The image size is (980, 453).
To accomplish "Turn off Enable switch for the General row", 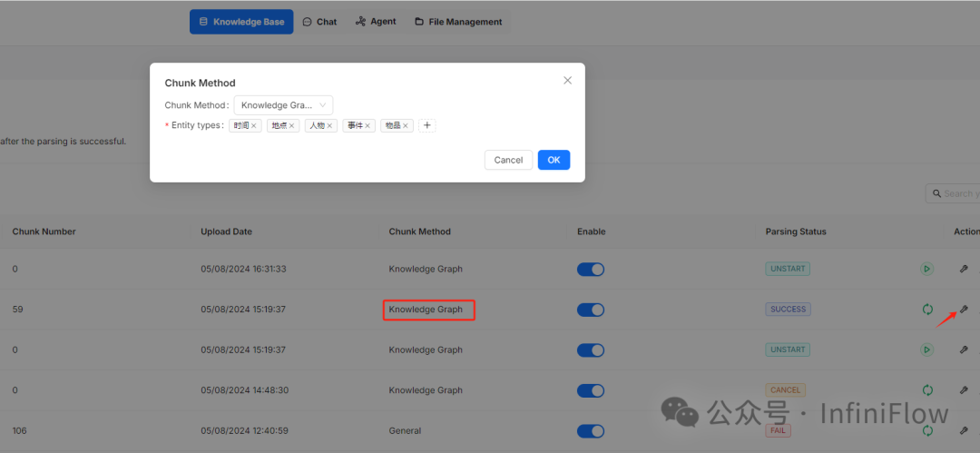I will click(x=591, y=431).
